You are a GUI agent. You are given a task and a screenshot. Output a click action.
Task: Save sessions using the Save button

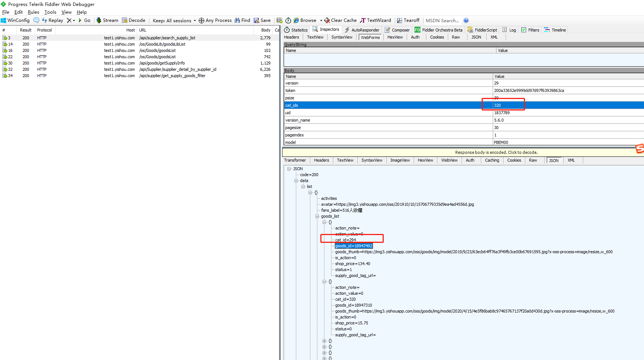point(262,20)
